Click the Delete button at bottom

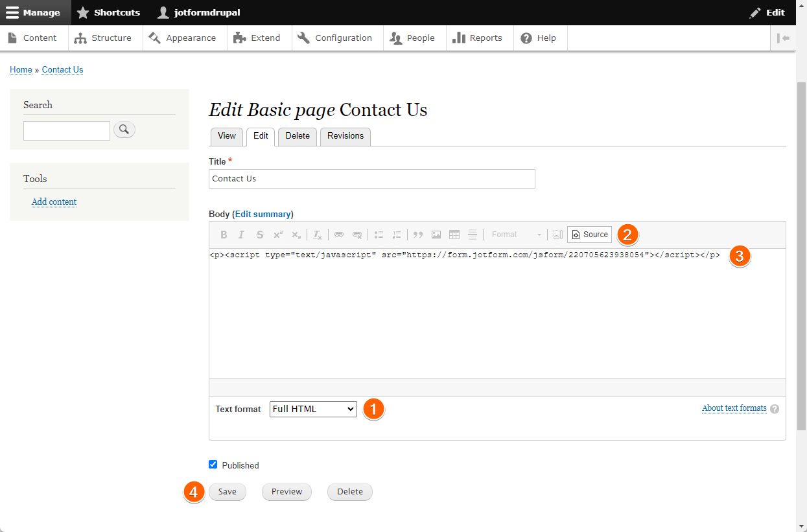[350, 492]
